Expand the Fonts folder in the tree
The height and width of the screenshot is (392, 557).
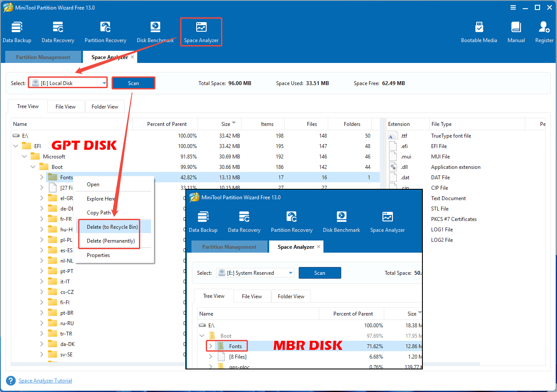(x=41, y=177)
